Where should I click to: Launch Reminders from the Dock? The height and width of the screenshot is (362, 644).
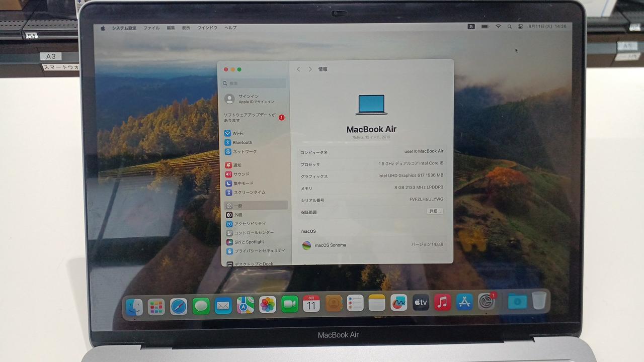point(355,303)
